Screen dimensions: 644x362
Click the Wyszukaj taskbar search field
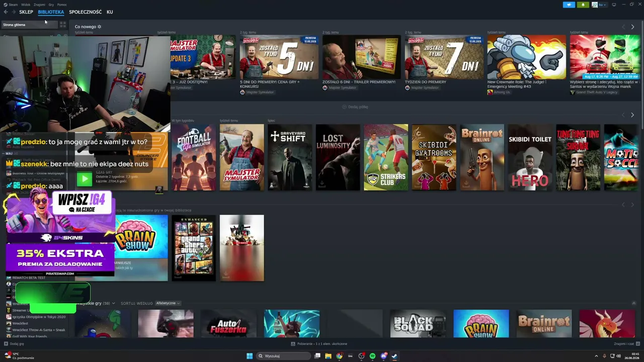point(284,356)
